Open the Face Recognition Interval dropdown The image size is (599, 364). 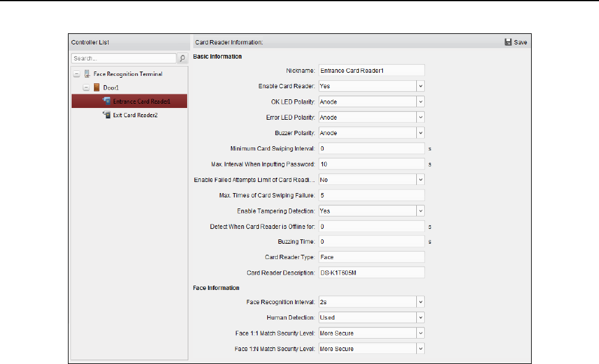(x=420, y=302)
